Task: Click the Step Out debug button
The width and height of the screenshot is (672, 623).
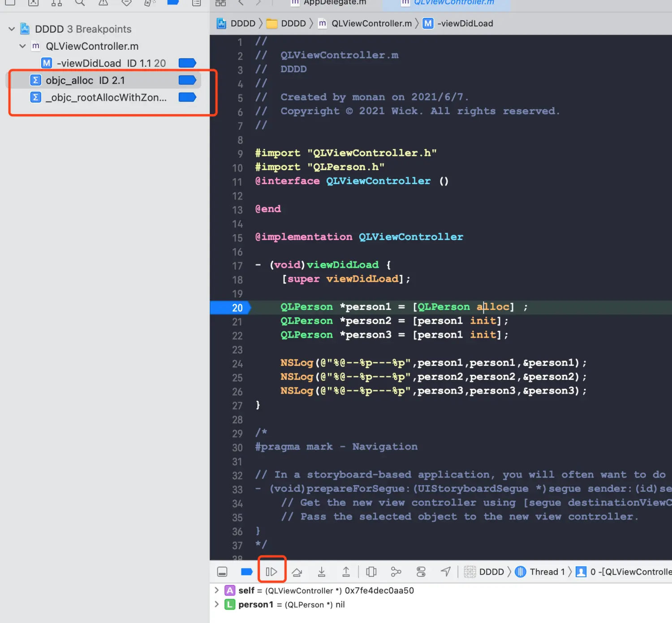Action: (346, 571)
